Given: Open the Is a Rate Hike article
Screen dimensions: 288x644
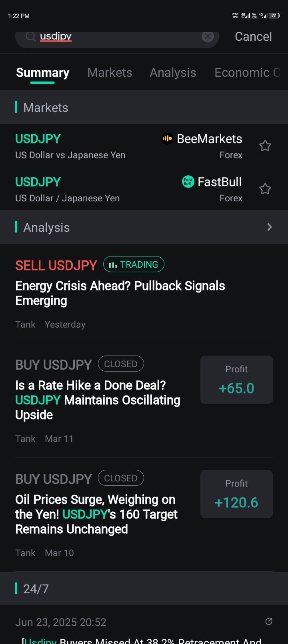Looking at the screenshot, I should [x=98, y=400].
